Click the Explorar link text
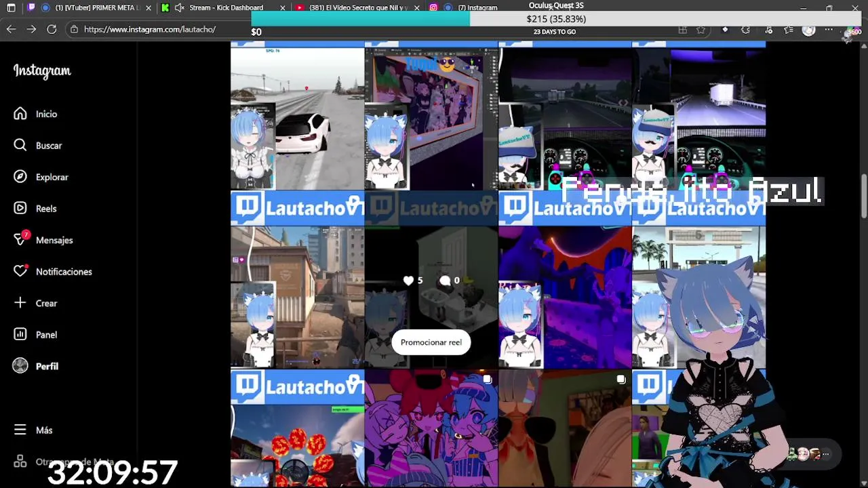868x488 pixels. pyautogui.click(x=52, y=177)
